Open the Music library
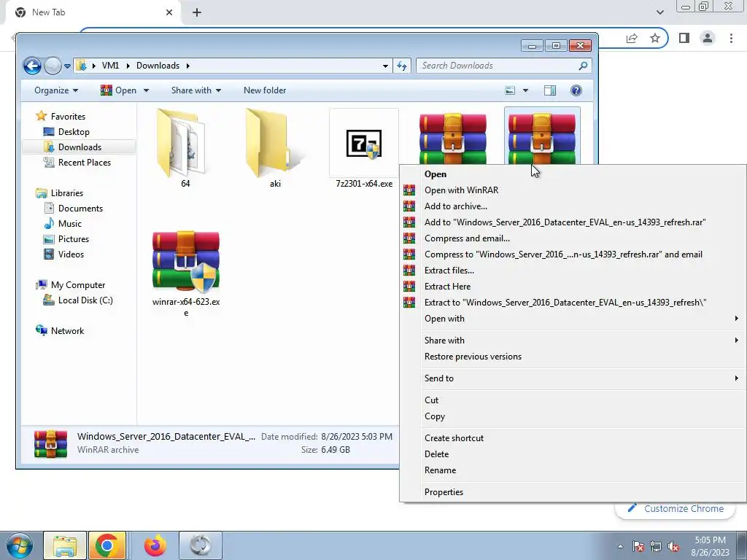This screenshot has width=747, height=560. [63, 224]
